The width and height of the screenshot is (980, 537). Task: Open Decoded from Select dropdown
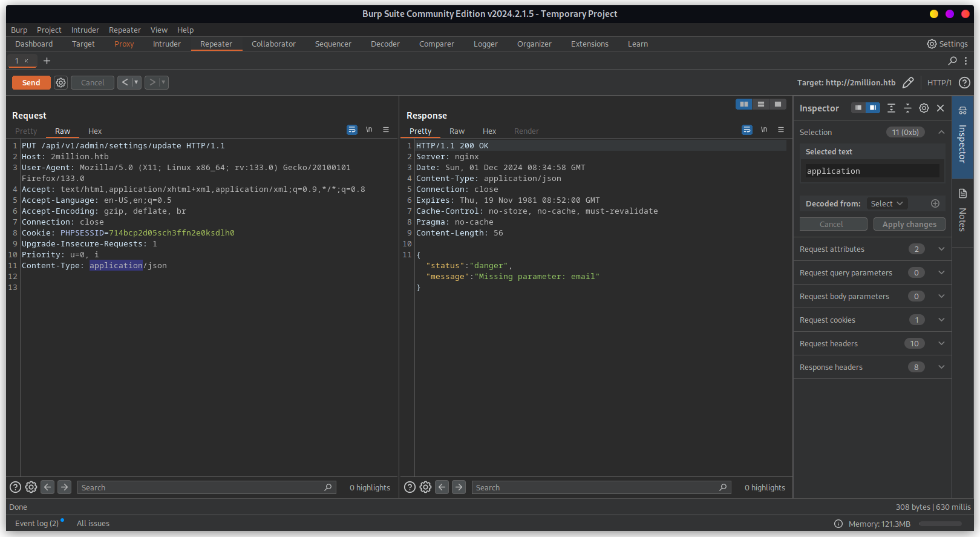point(887,203)
